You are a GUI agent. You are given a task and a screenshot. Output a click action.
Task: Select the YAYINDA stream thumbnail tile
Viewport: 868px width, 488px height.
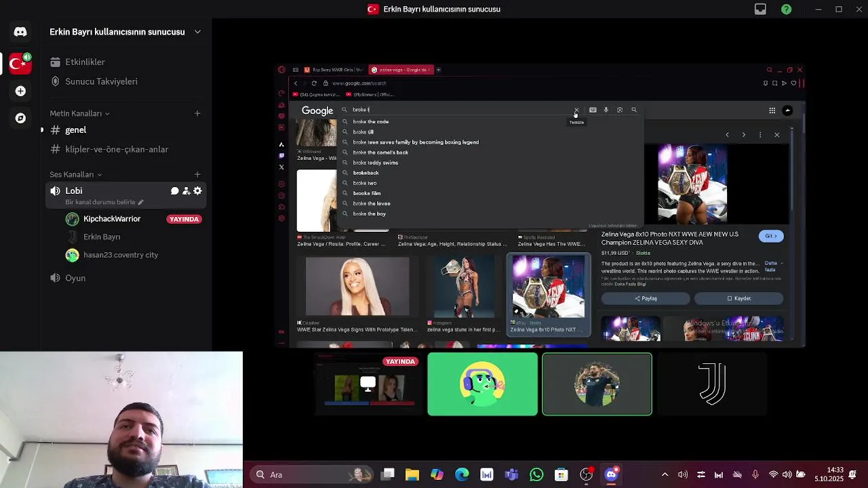click(369, 384)
